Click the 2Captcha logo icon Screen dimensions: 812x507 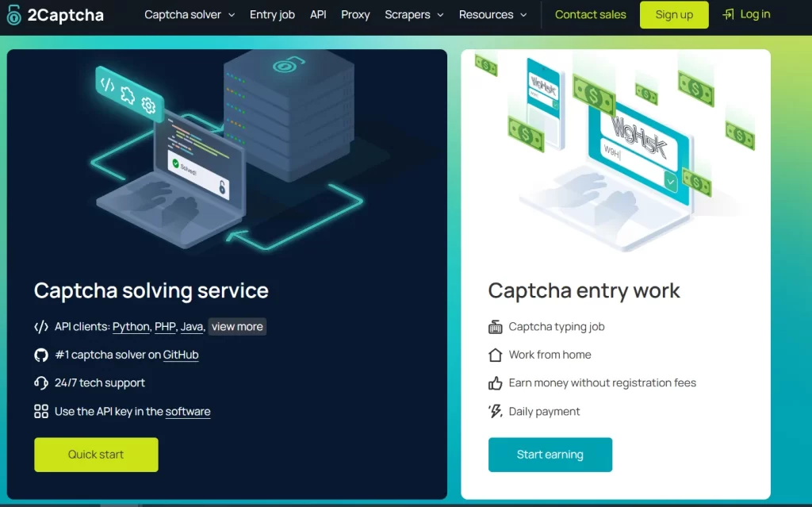click(14, 15)
